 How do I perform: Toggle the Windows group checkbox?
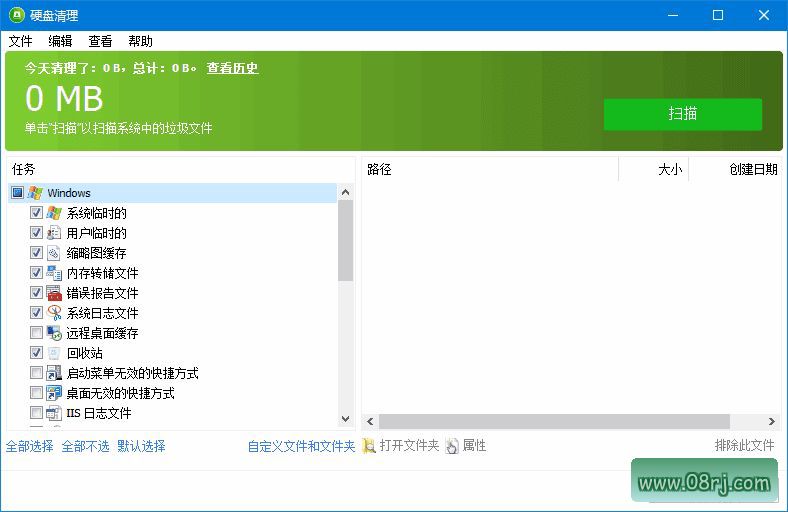[x=18, y=192]
